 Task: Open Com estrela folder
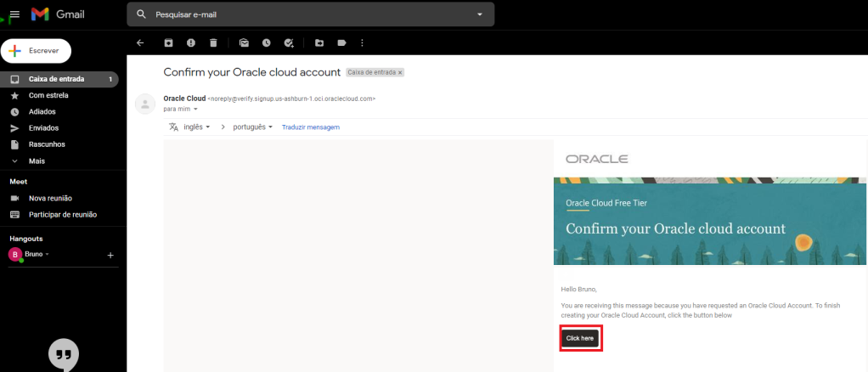(x=59, y=95)
